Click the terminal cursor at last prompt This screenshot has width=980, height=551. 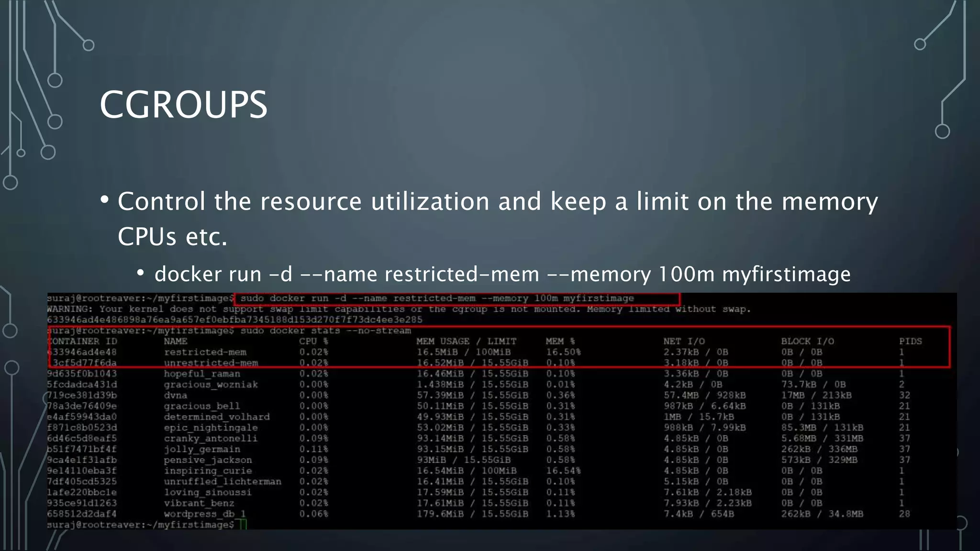243,525
